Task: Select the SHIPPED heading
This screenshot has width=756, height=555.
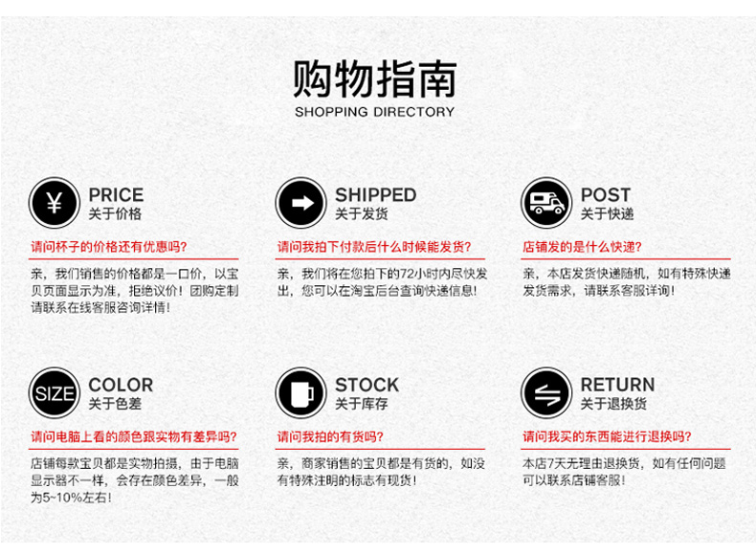Action: [375, 195]
